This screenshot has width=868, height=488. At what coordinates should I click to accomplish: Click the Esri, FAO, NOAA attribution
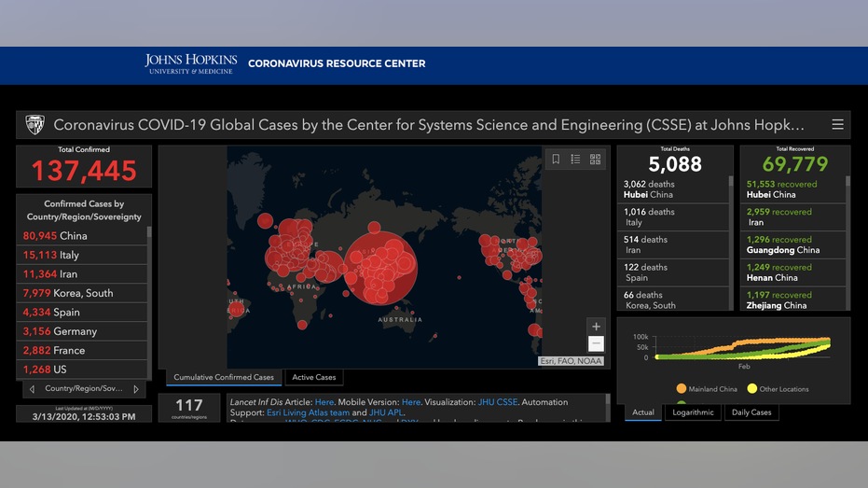click(x=571, y=361)
